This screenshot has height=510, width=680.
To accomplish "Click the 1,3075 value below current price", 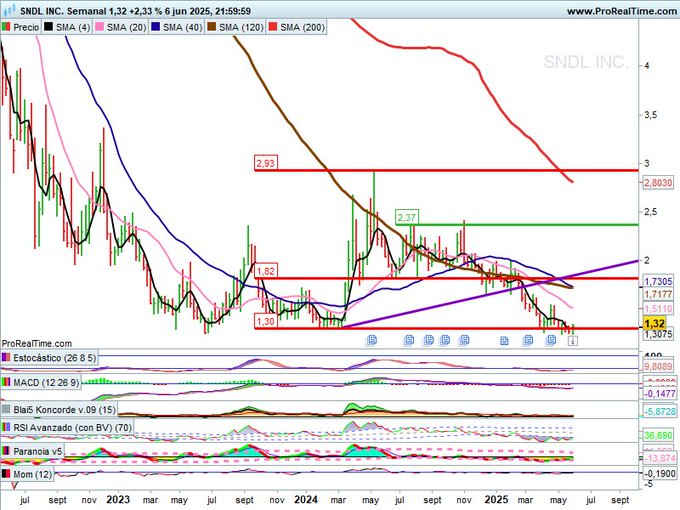I will 658,334.
